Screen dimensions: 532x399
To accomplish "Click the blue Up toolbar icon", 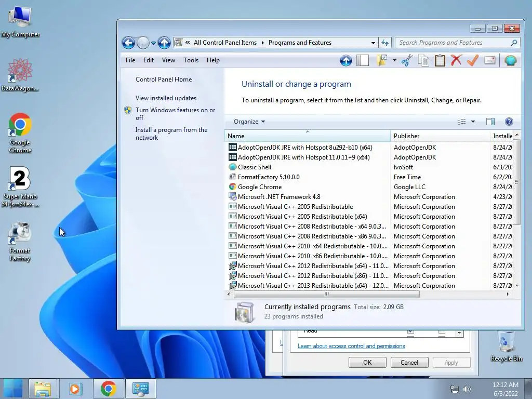I will coord(345,61).
